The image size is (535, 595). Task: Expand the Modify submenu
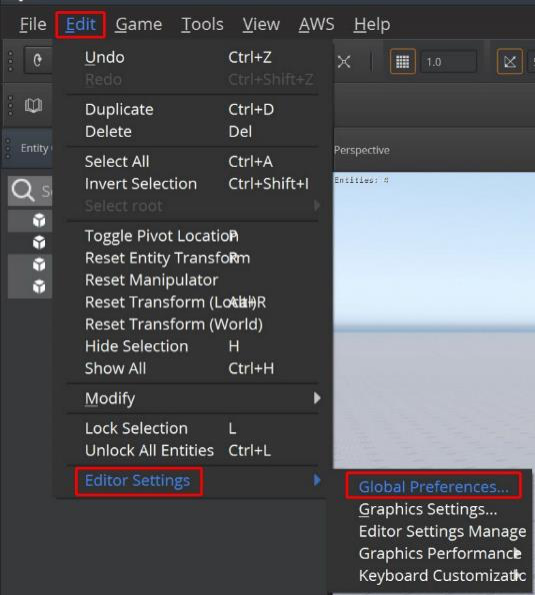coord(194,398)
